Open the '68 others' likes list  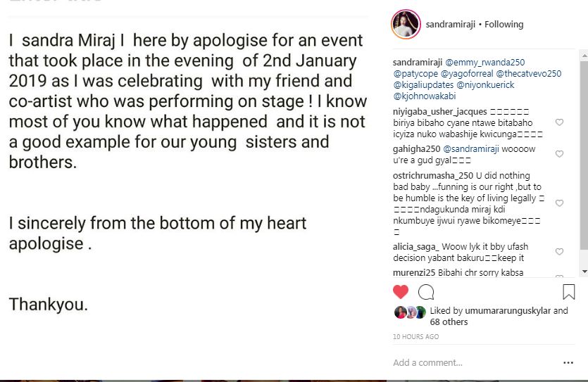pos(449,322)
